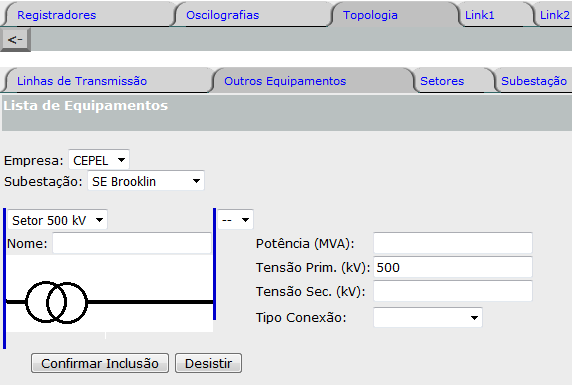Open the secondary sector -- dropdown
The width and height of the screenshot is (572, 385).
point(235,220)
